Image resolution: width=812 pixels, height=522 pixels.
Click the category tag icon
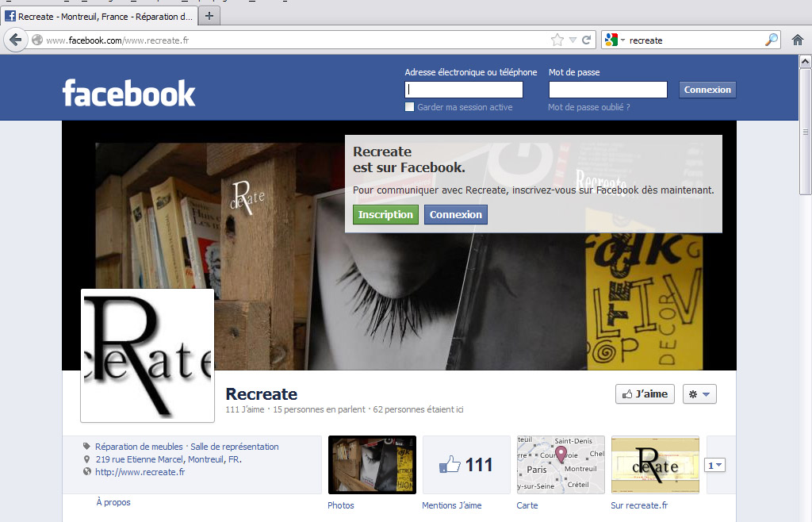tap(86, 446)
